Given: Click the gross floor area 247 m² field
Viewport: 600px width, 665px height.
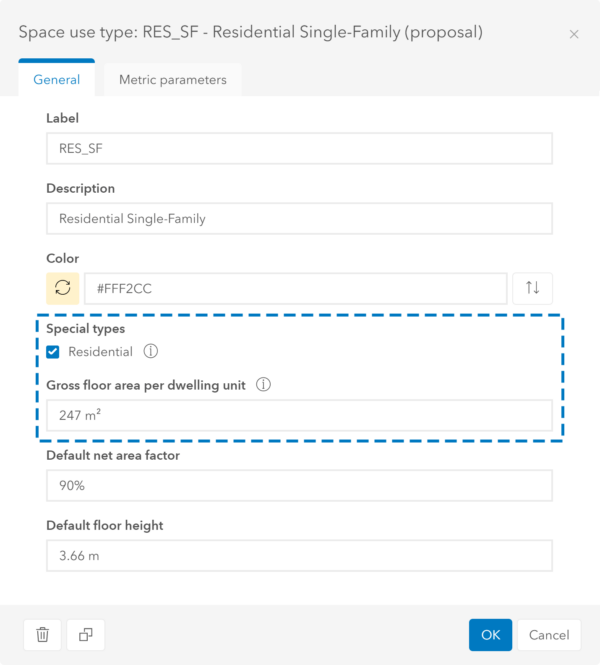Looking at the screenshot, I should tap(299, 415).
